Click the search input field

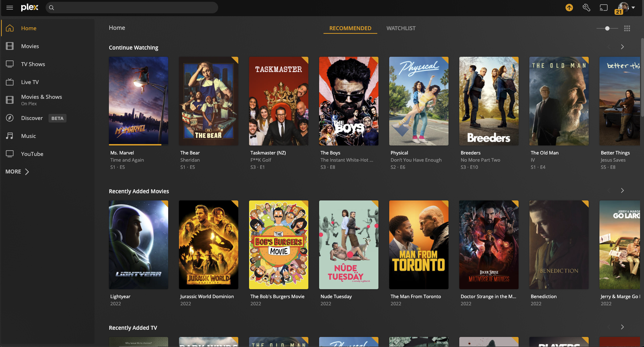click(x=132, y=8)
